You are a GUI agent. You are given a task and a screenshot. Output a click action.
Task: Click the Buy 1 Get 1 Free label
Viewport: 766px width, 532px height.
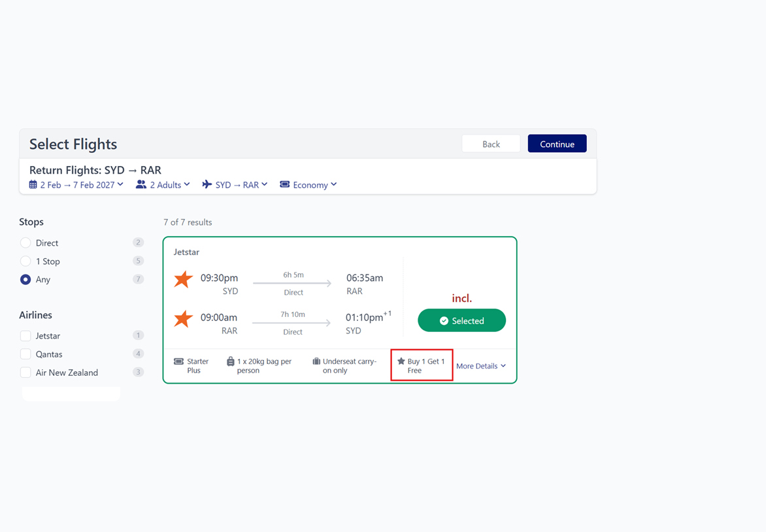click(x=426, y=366)
